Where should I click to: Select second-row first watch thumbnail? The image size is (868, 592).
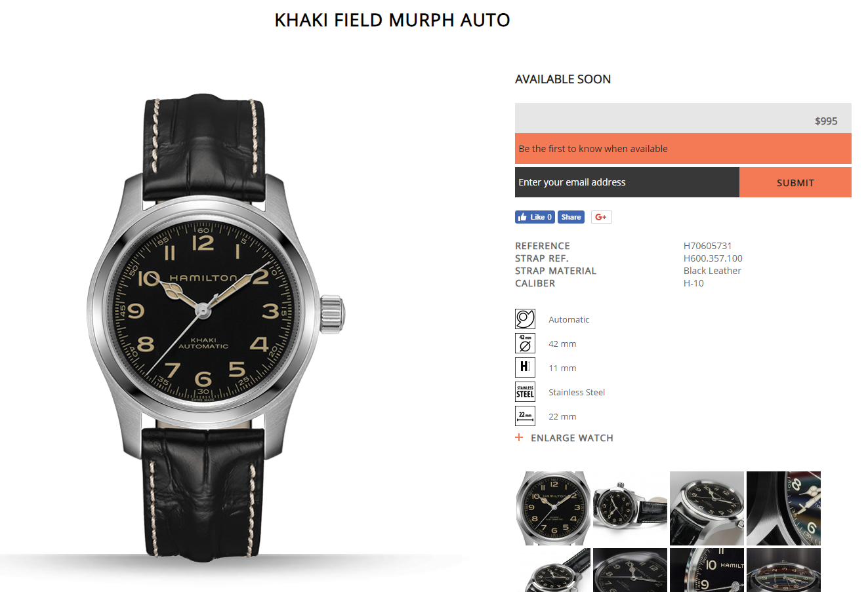pyautogui.click(x=553, y=570)
